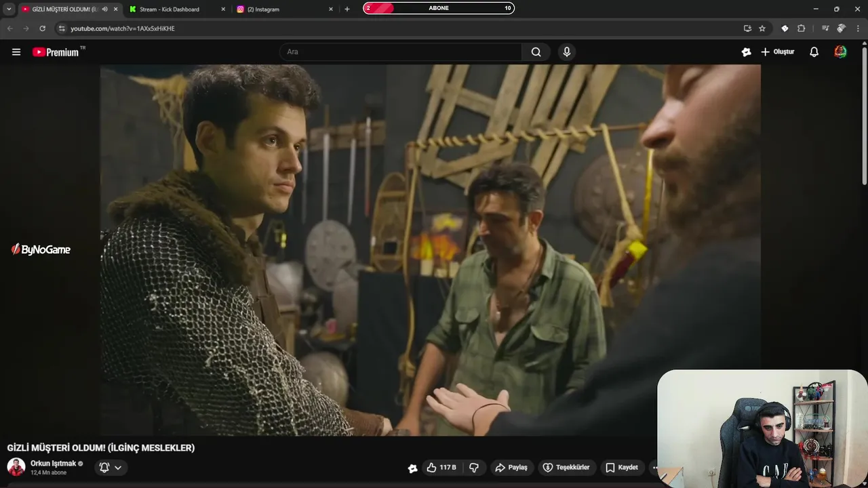The height and width of the screenshot is (488, 868).
Task: Close the YouTube video tab
Action: [x=115, y=9]
